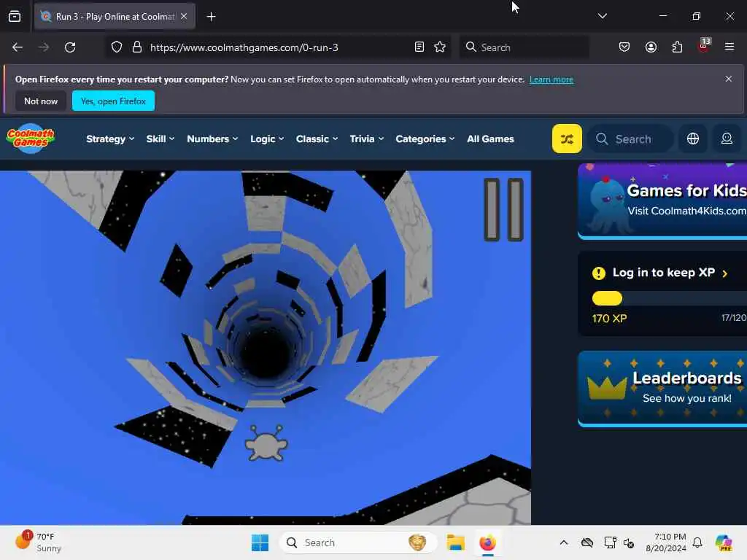Open the notification bell in taskbar
The image size is (747, 560).
click(697, 542)
